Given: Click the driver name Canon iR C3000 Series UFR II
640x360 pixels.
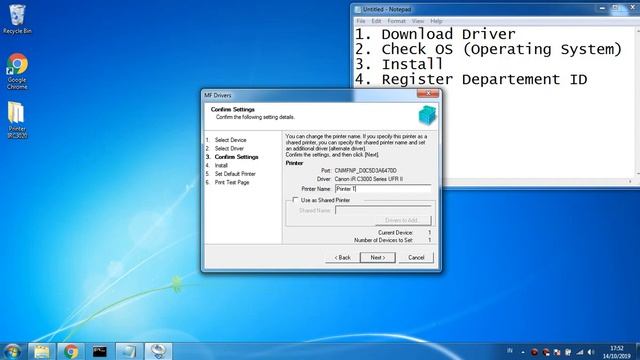Looking at the screenshot, I should click(x=369, y=179).
